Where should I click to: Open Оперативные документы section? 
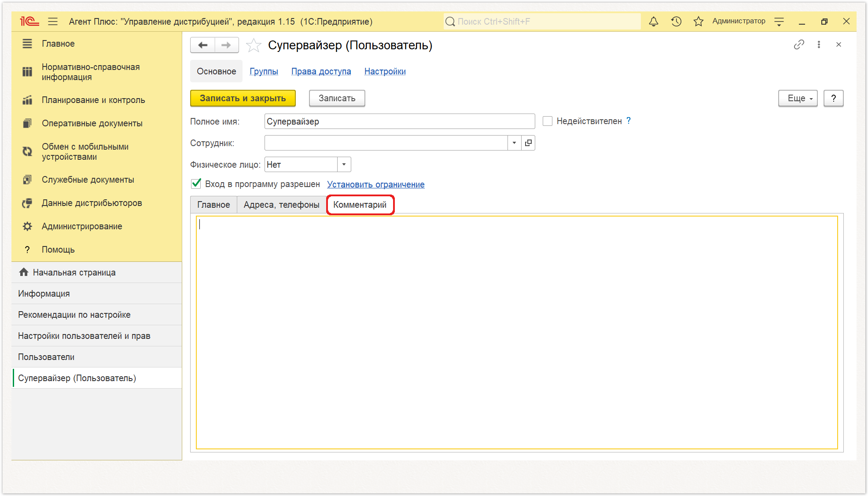click(x=92, y=123)
